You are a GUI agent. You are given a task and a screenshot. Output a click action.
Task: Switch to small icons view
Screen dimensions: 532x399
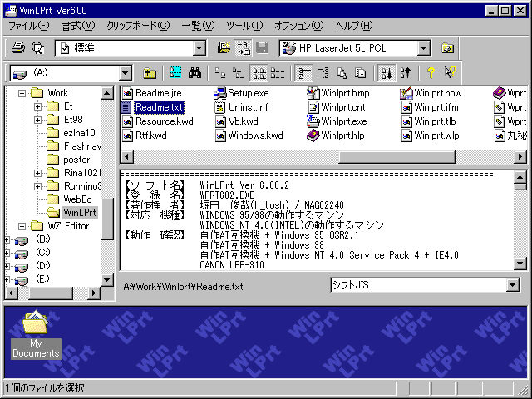click(x=239, y=72)
